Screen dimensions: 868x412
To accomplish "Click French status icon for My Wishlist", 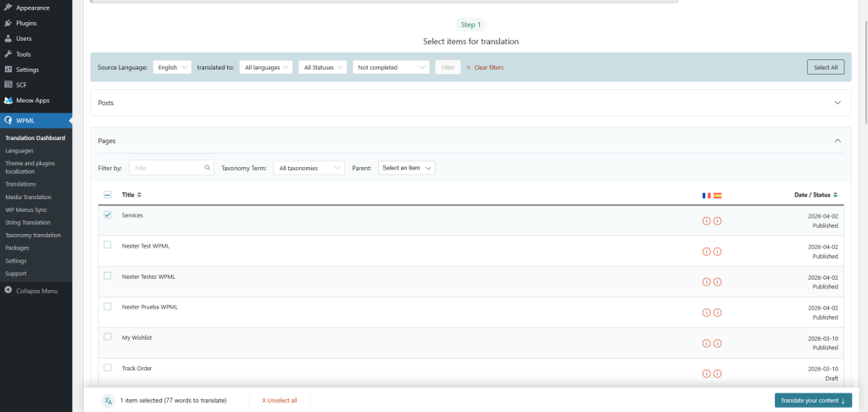I will pyautogui.click(x=706, y=342).
